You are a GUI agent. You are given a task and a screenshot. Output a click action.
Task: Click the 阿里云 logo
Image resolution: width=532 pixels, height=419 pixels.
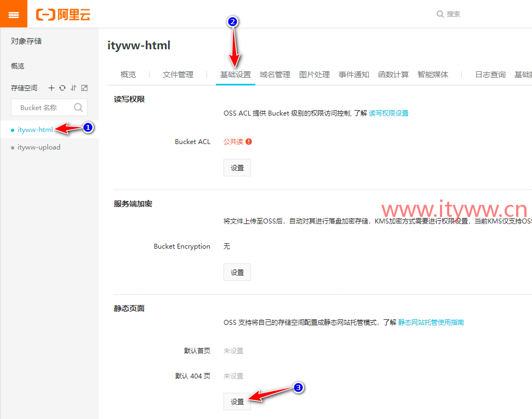coord(63,15)
